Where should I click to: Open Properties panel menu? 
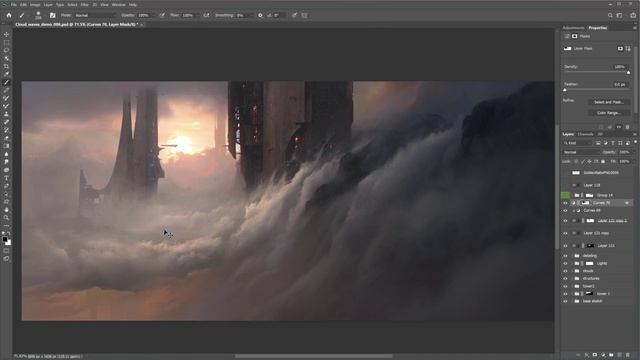pos(635,28)
